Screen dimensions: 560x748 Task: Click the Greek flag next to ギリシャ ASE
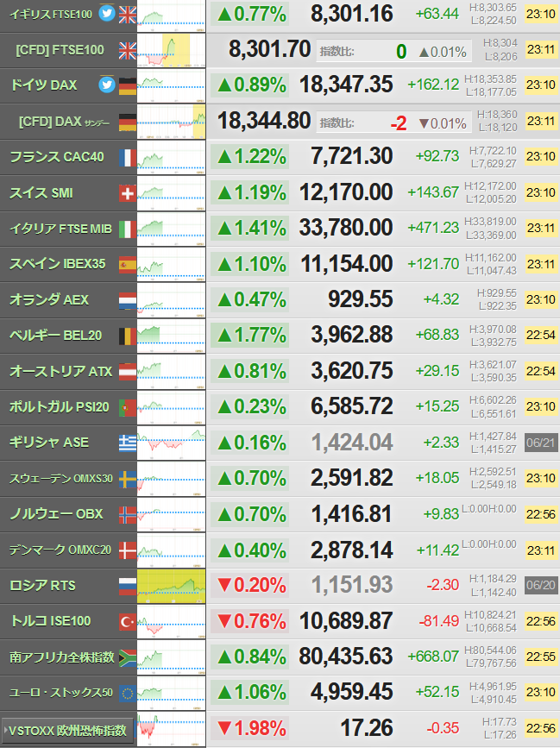[128, 443]
